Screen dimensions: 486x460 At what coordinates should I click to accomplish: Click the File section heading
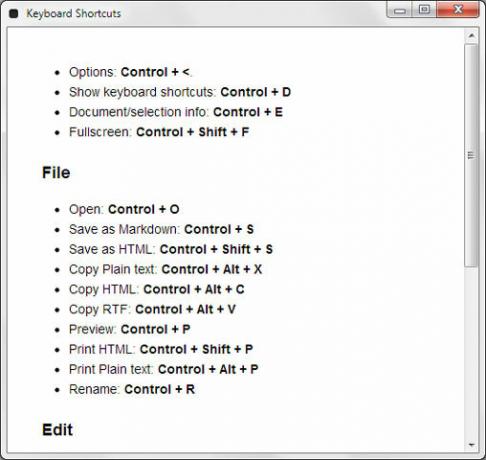56,173
